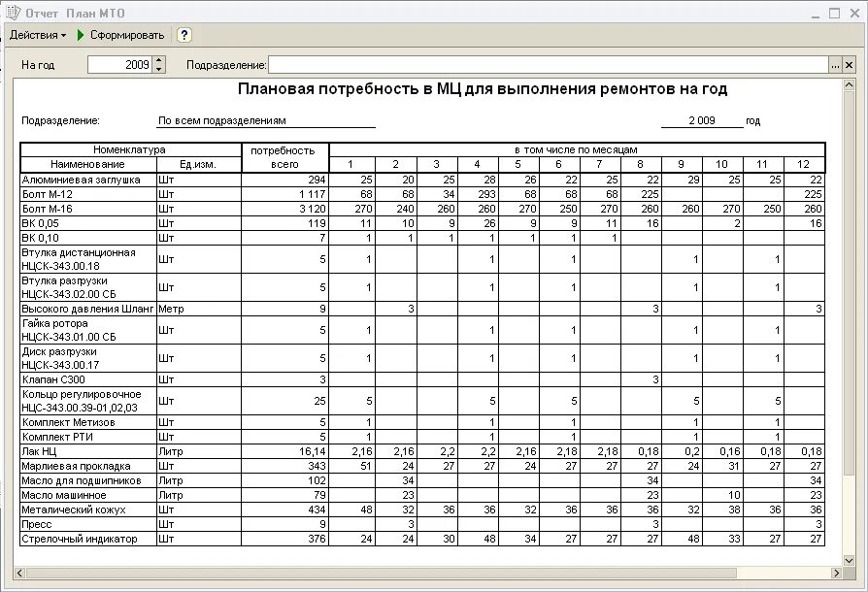Select the ВК 0,05 row name

click(x=88, y=223)
